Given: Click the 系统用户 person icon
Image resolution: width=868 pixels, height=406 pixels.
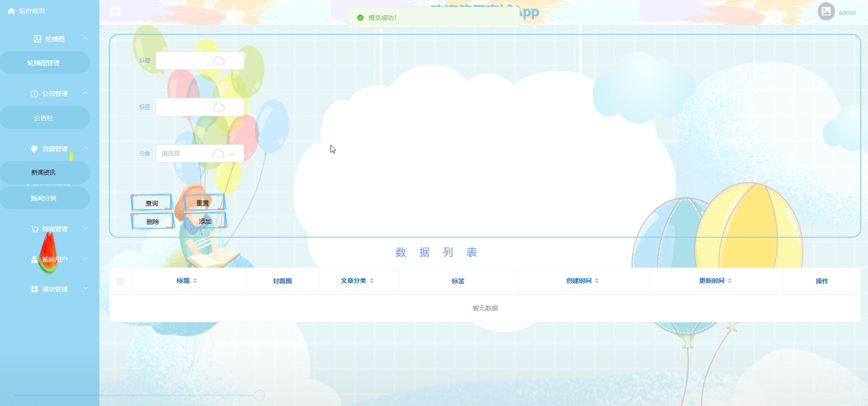Looking at the screenshot, I should [34, 259].
